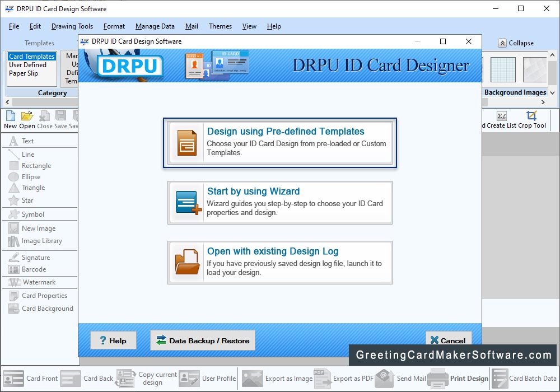This screenshot has width=560, height=392.
Task: Click the Close toolbar icon
Action: tap(45, 120)
